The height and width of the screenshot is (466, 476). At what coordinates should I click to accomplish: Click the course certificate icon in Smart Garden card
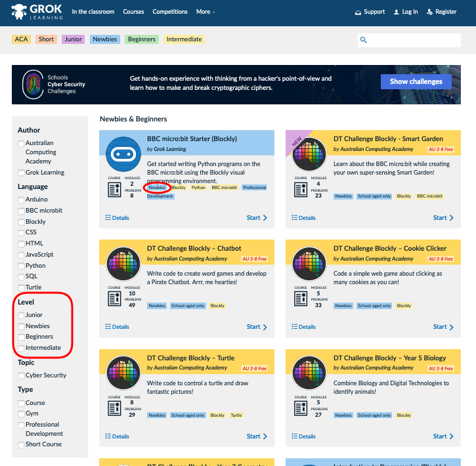pos(301,190)
